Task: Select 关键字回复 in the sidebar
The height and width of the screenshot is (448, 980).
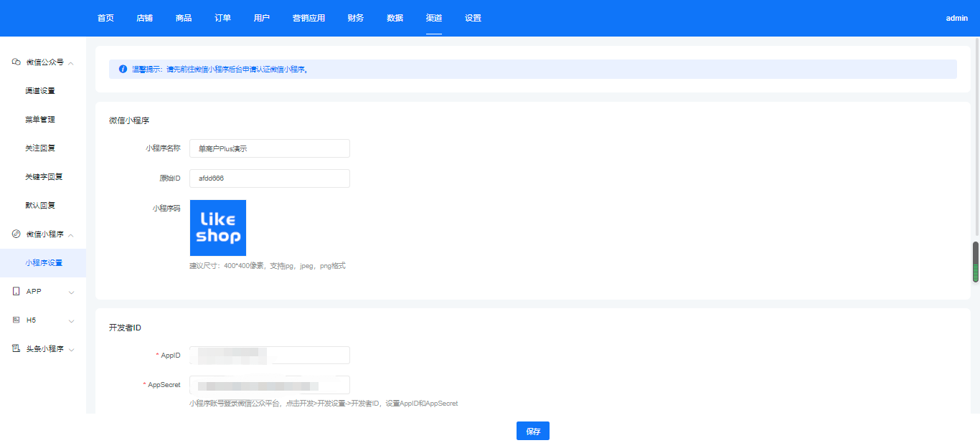Action: coord(44,177)
